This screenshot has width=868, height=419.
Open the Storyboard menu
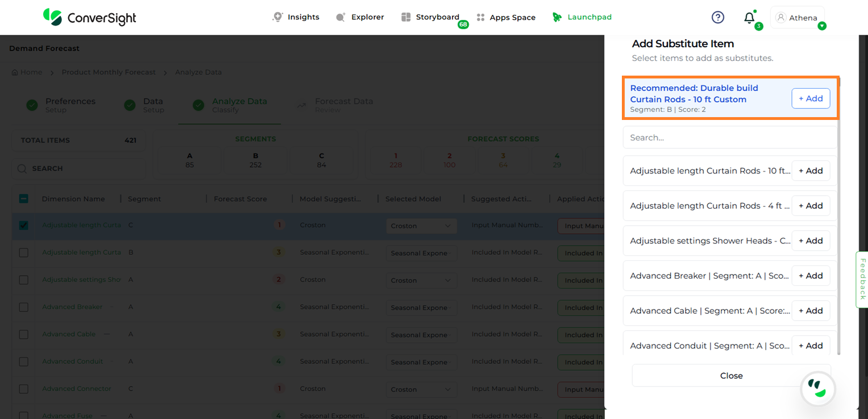(430, 17)
